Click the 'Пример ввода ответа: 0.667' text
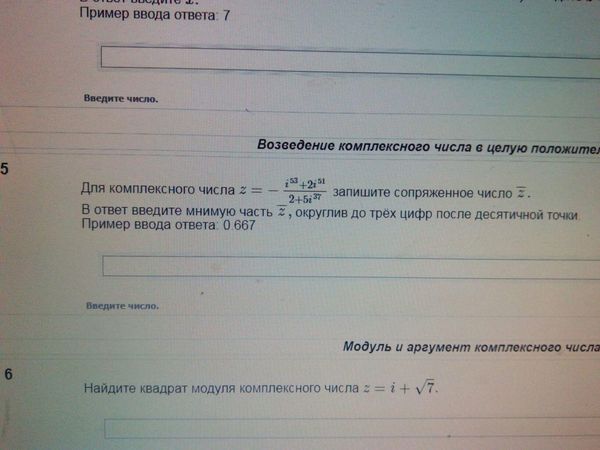600x450 pixels. [167, 229]
